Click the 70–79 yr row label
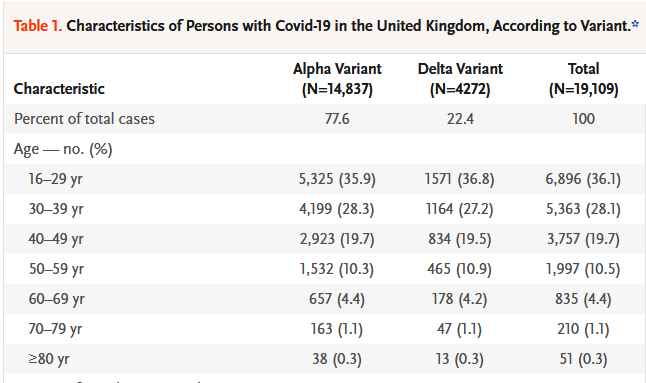The height and width of the screenshot is (383, 646). 55,329
